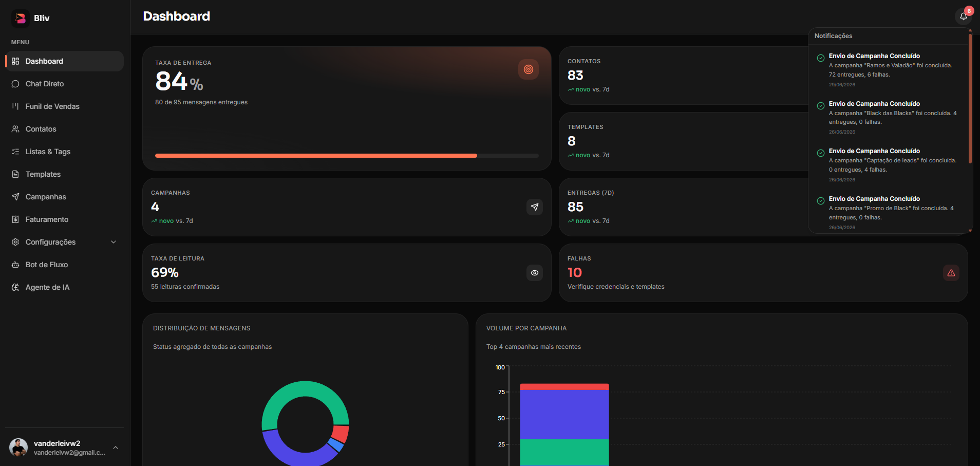Click the Dashboard grid icon in sidebar
980x466 pixels.
click(15, 61)
